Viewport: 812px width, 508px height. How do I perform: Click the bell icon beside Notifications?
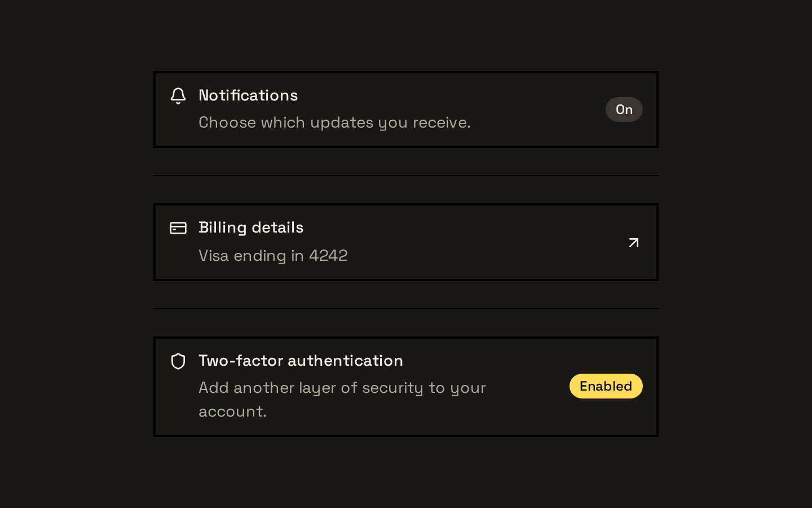point(178,96)
